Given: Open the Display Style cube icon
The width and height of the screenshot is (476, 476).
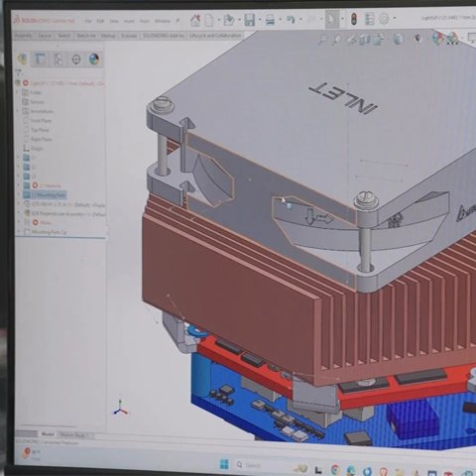Looking at the screenshot, I should point(398,40).
